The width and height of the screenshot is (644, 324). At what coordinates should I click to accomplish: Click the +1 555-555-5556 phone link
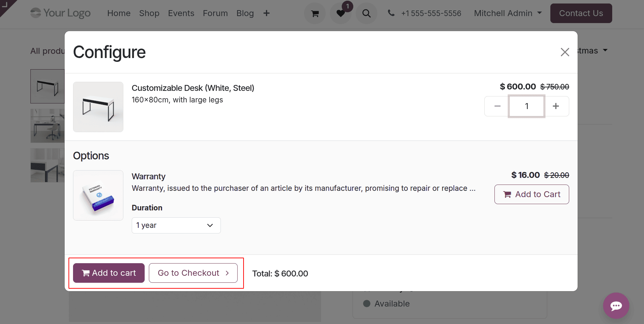click(431, 13)
